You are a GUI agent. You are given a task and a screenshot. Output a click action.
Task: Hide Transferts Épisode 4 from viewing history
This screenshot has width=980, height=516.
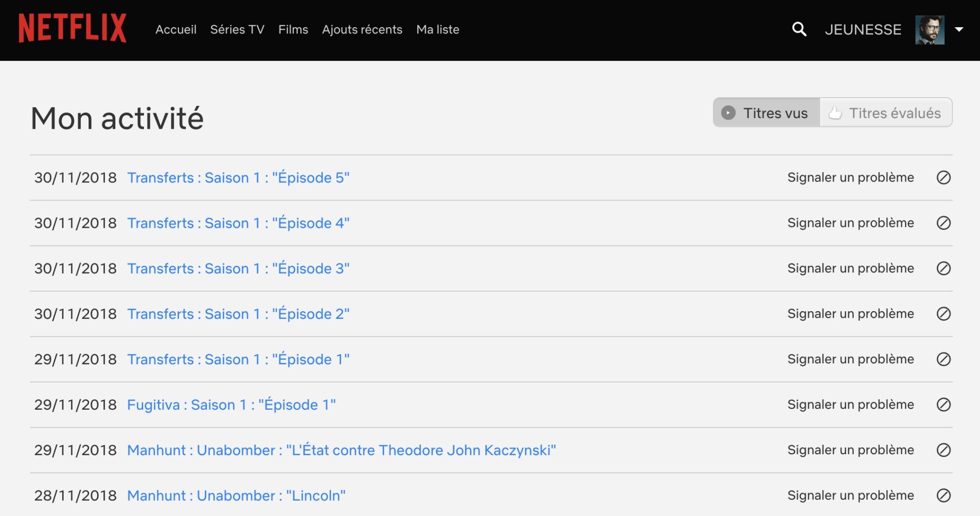point(943,223)
